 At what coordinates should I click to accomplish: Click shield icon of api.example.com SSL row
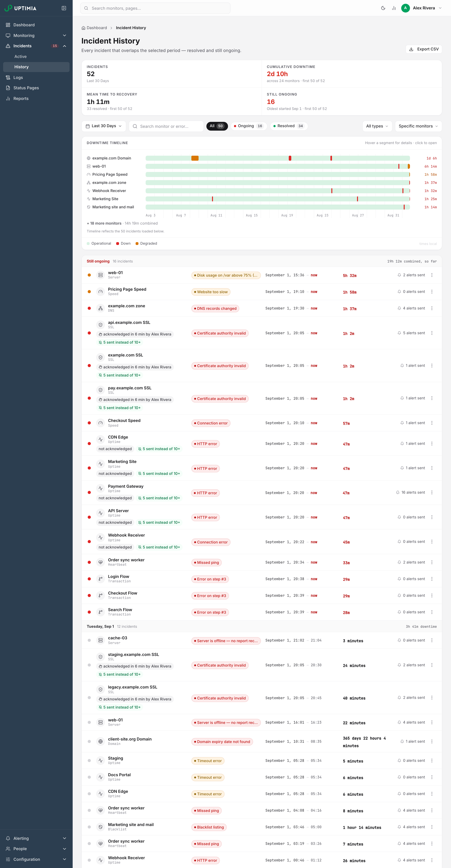[100, 325]
